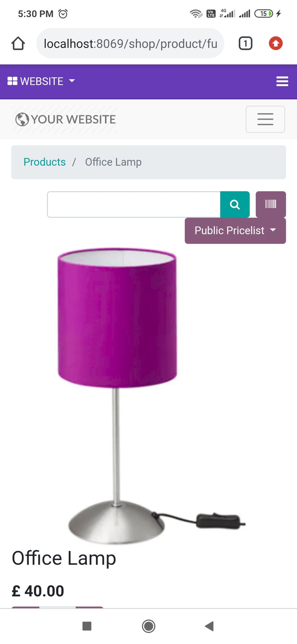This screenshot has width=297, height=644.
Task: Click the Office Lamp breadcrumb item
Action: (x=113, y=162)
